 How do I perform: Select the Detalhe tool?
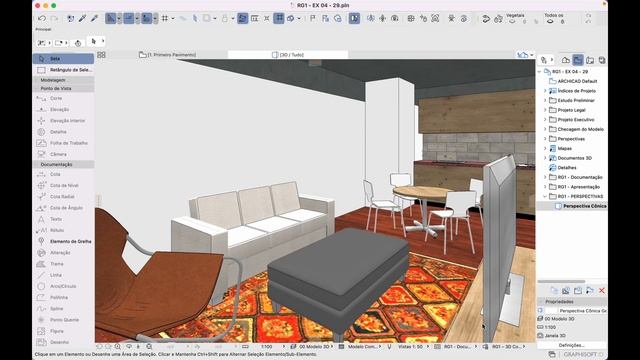(x=63, y=132)
